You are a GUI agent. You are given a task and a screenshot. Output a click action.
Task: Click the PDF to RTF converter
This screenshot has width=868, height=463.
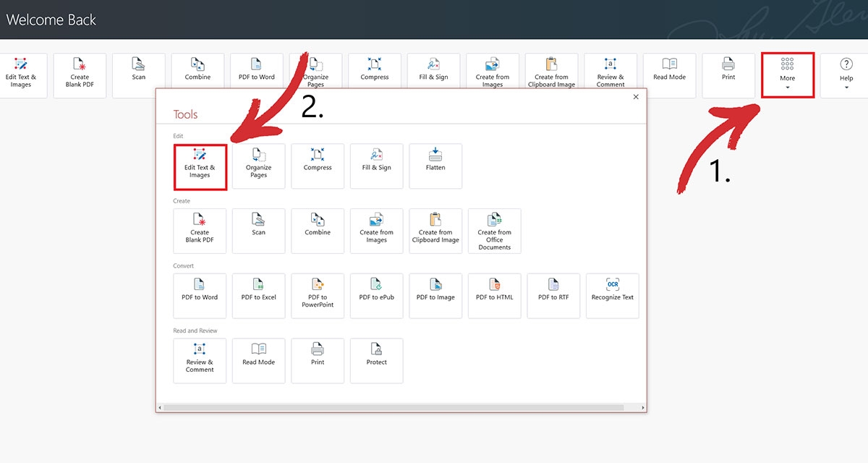click(553, 296)
